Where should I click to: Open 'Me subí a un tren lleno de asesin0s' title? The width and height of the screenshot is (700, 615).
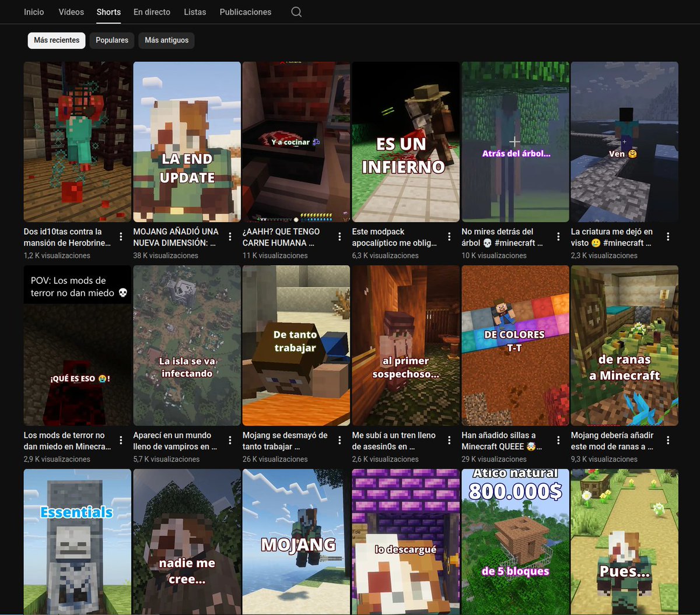393,441
